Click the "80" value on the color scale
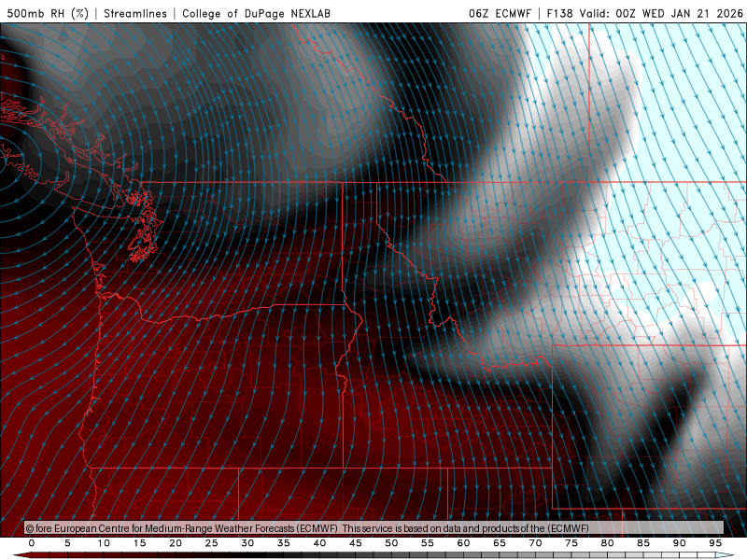Screen dimensions: 747x560 click(x=608, y=543)
